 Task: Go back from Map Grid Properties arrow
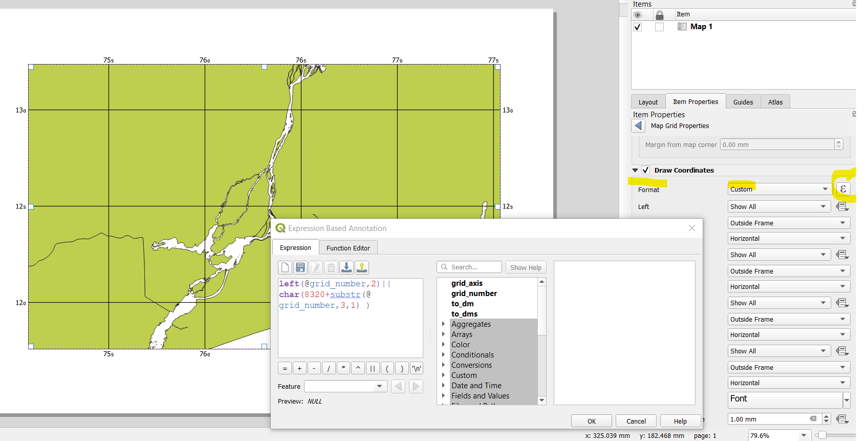638,125
